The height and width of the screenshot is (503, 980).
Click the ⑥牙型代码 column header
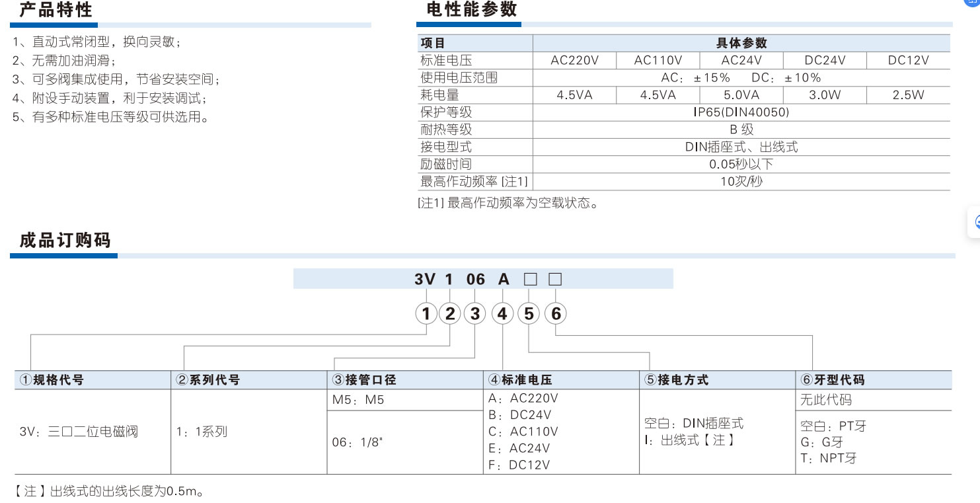833,380
